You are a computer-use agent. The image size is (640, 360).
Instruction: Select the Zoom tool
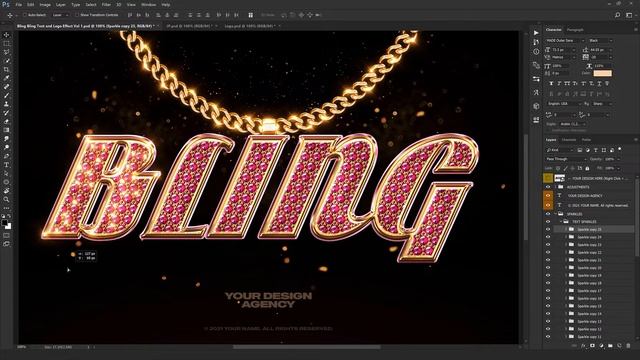coord(7,199)
